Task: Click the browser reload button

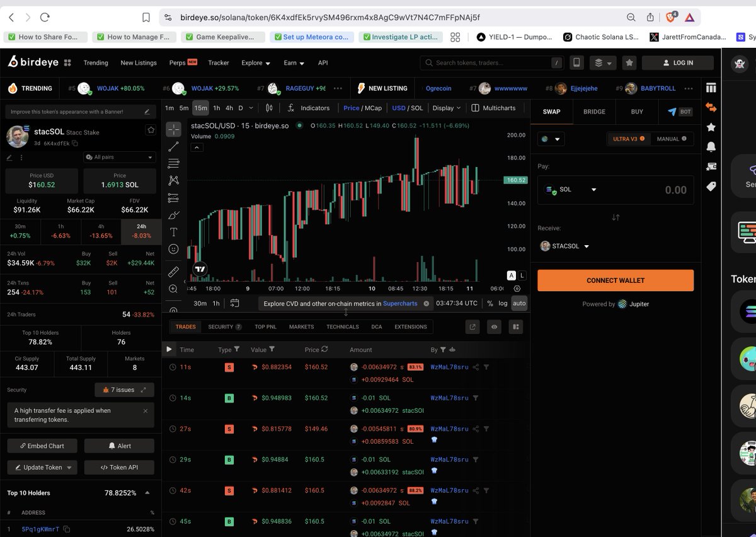Action: [x=45, y=18]
